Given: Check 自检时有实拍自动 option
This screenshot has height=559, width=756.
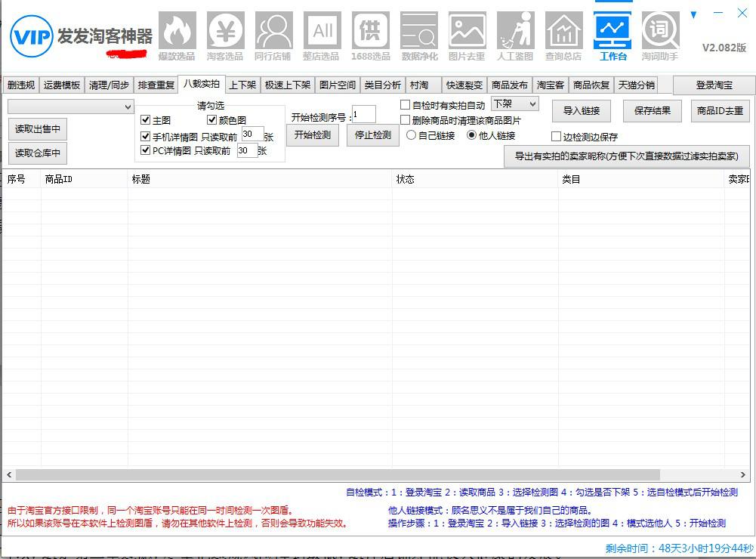Looking at the screenshot, I should click(x=405, y=104).
